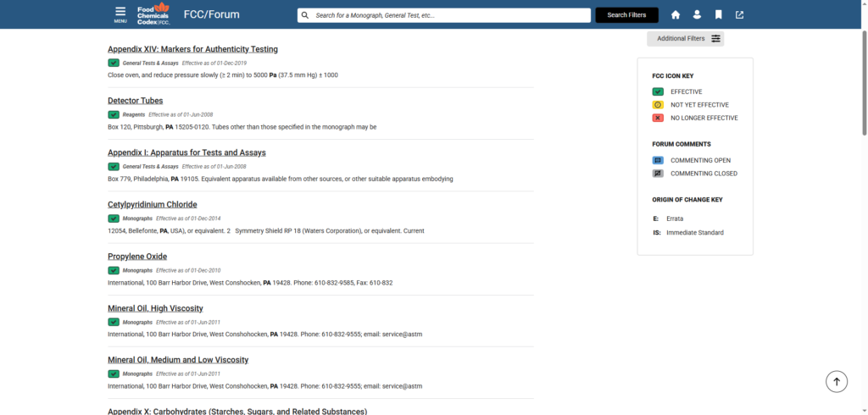Click the Food Chemicals Codex logo

click(x=153, y=14)
